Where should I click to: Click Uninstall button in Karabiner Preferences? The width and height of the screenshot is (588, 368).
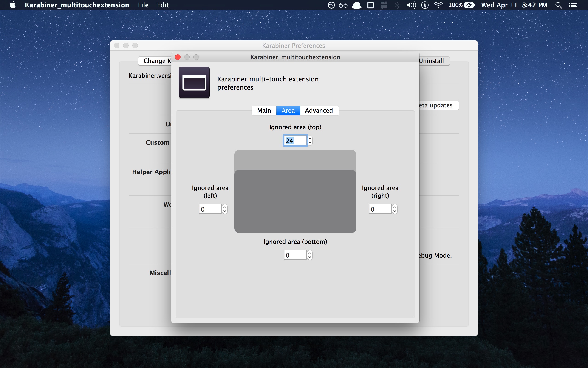click(x=434, y=61)
